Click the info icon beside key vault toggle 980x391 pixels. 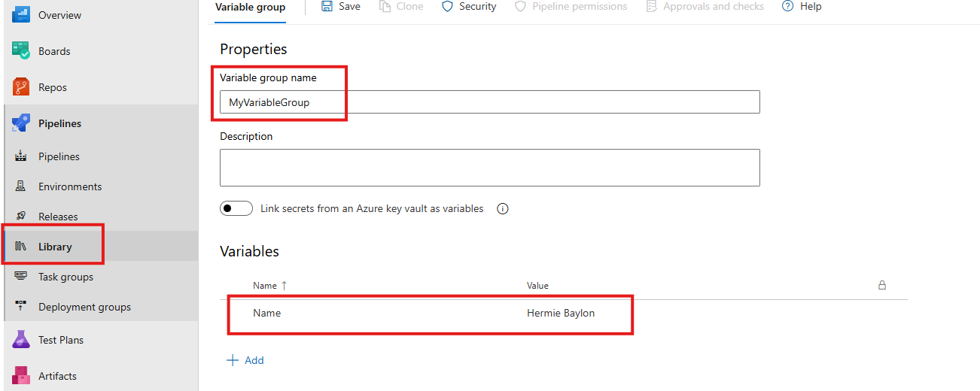pos(503,209)
